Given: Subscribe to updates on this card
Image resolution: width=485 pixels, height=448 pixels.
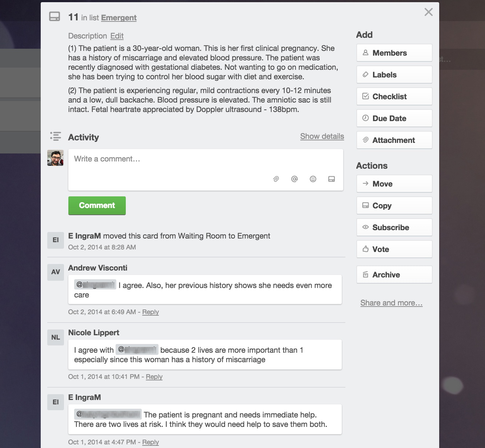Looking at the screenshot, I should (x=394, y=227).
